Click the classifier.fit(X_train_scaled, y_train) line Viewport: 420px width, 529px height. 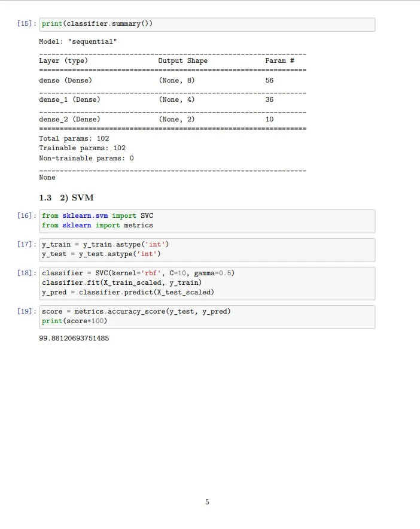click(121, 282)
